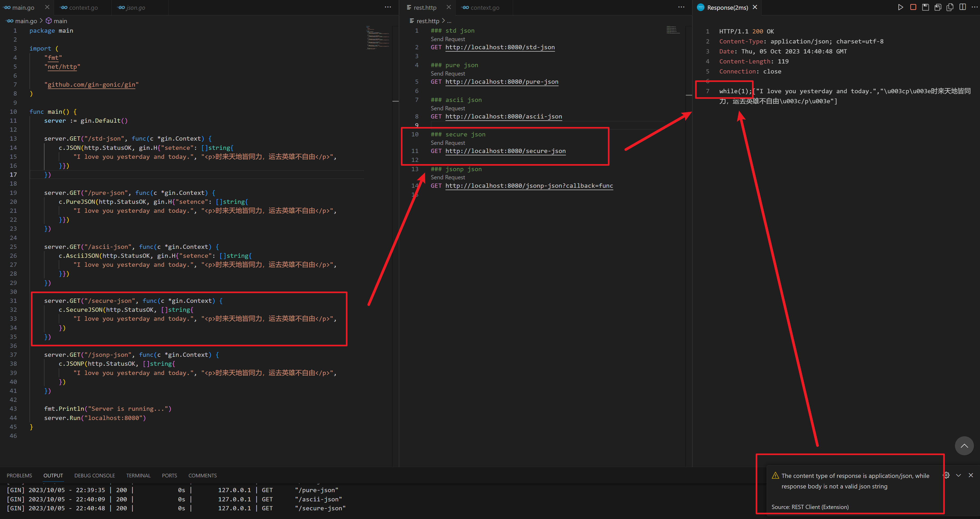Click the warning triangle icon in the notification
This screenshot has width=980, height=519.
tap(775, 476)
